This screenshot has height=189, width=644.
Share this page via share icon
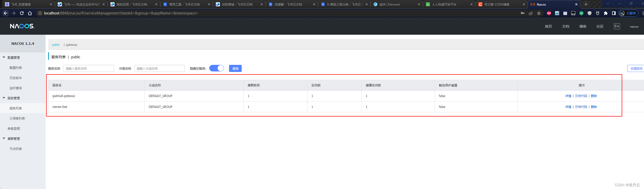pos(531,13)
